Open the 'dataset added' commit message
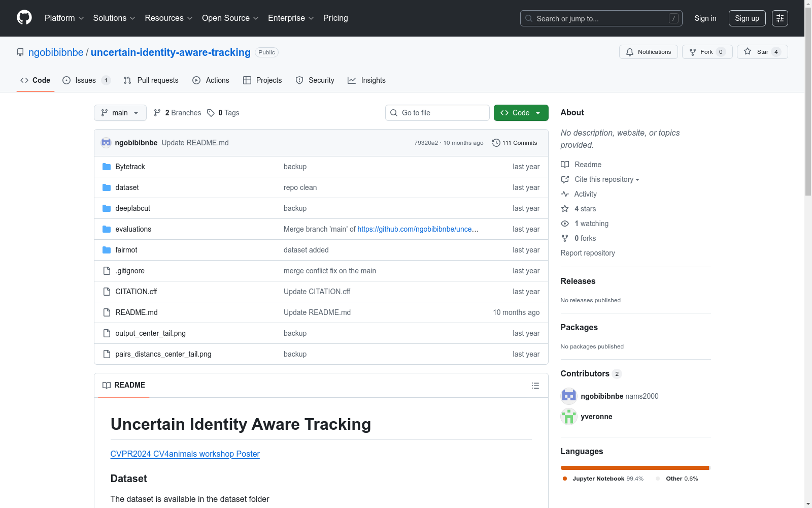Image resolution: width=812 pixels, height=508 pixels. click(x=306, y=250)
